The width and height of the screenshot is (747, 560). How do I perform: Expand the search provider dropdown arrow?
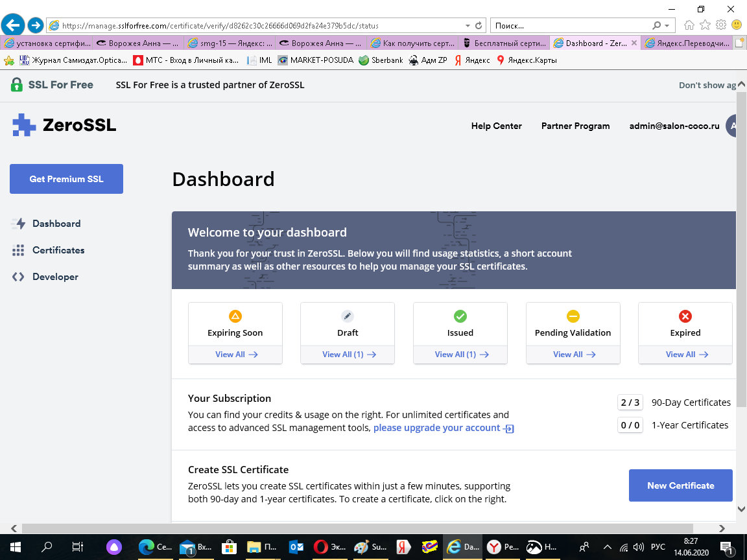[x=667, y=26]
